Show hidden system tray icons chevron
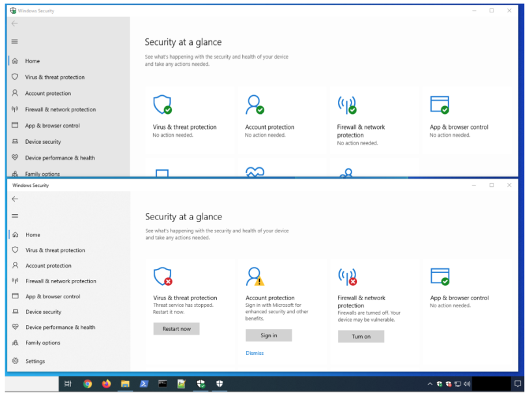The image size is (532, 394). tap(430, 384)
